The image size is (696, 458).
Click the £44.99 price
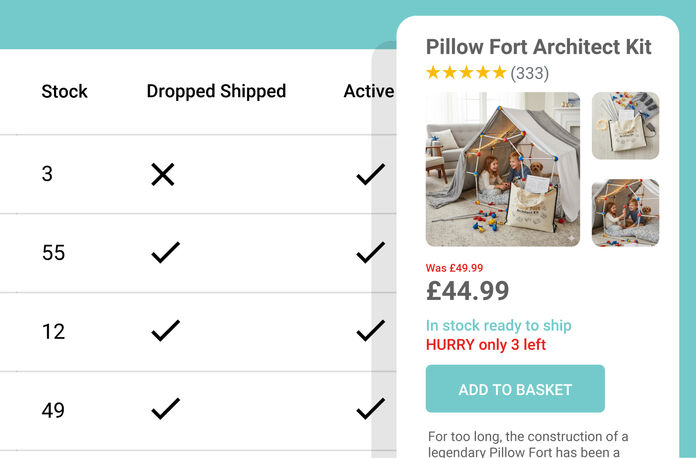[467, 291]
